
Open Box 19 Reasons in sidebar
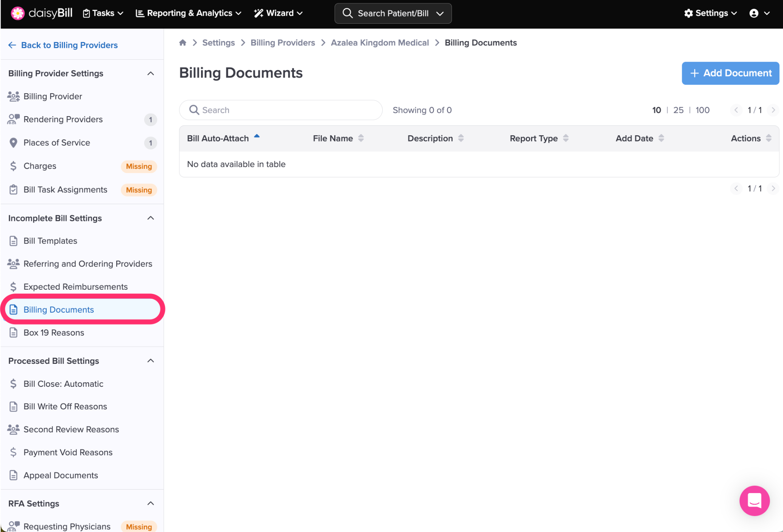(x=54, y=332)
